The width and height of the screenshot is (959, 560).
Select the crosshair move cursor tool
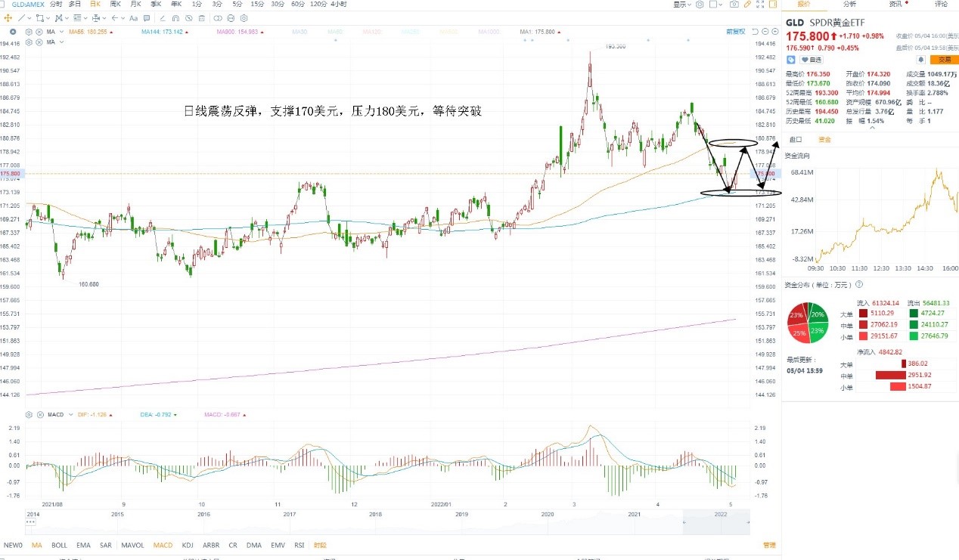coord(8,18)
